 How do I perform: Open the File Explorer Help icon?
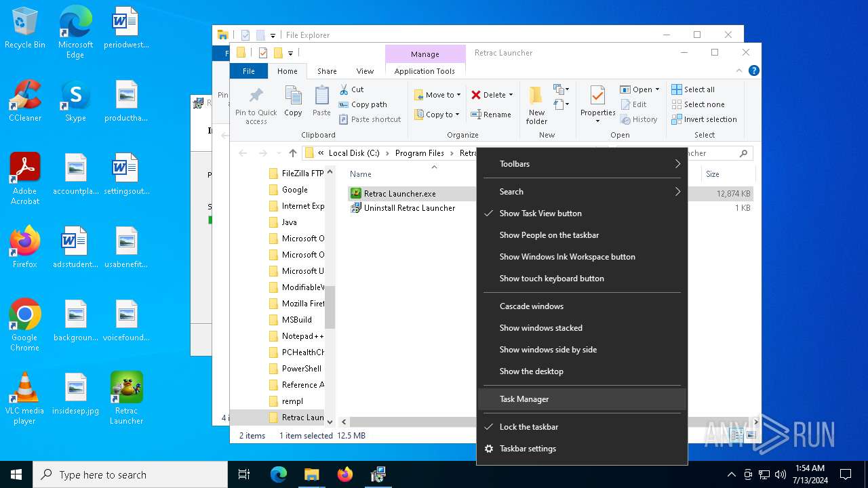pos(753,70)
